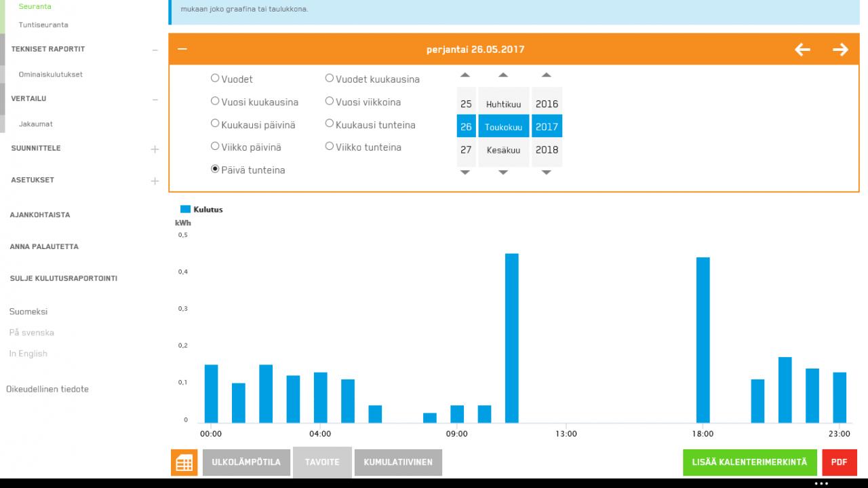Toggle Kulutus legend color swatch
Image resolution: width=868 pixels, height=488 pixels.
click(x=185, y=209)
